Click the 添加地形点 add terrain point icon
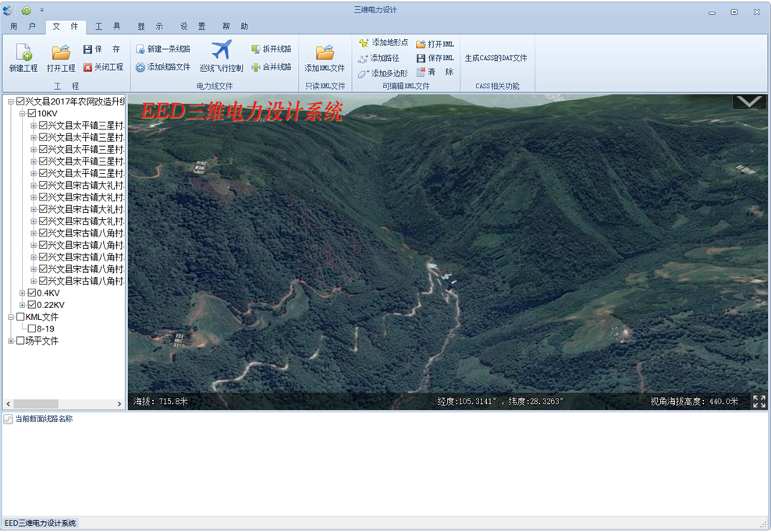 point(364,43)
